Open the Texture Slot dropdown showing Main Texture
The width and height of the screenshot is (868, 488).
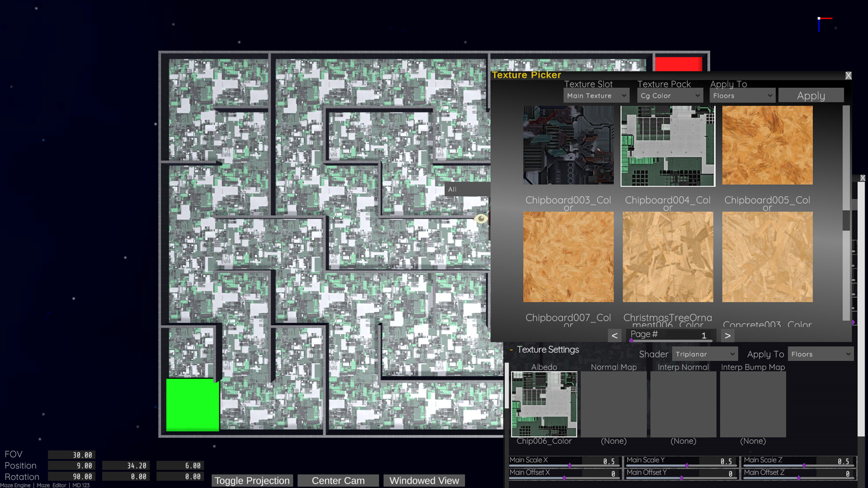596,95
